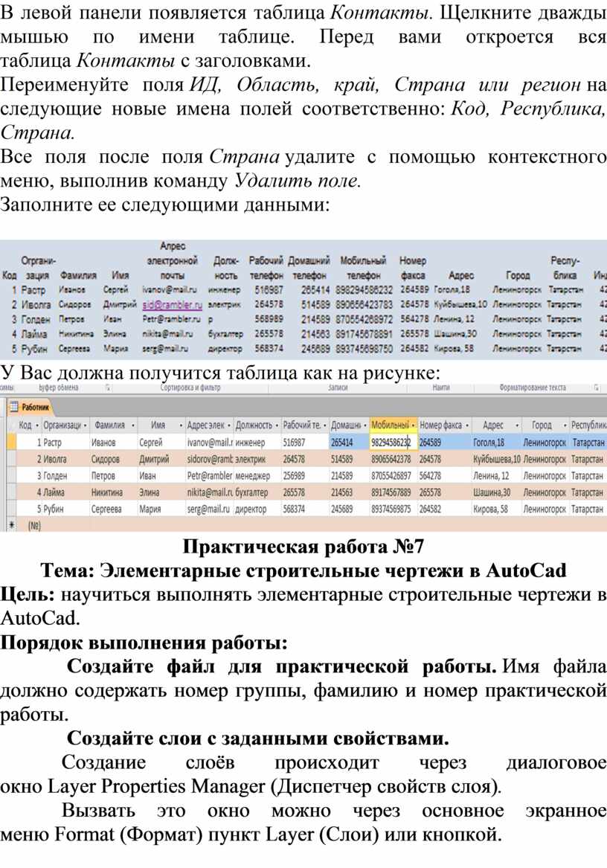Open the Рабочий те column dropdown
Viewport: 607px width, 868px height.
[324, 425]
